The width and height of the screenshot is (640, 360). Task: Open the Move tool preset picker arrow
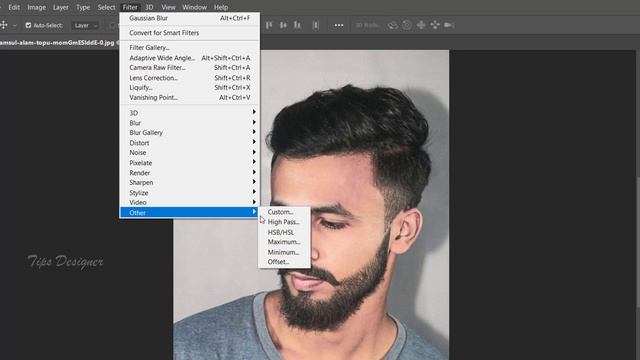point(15,25)
